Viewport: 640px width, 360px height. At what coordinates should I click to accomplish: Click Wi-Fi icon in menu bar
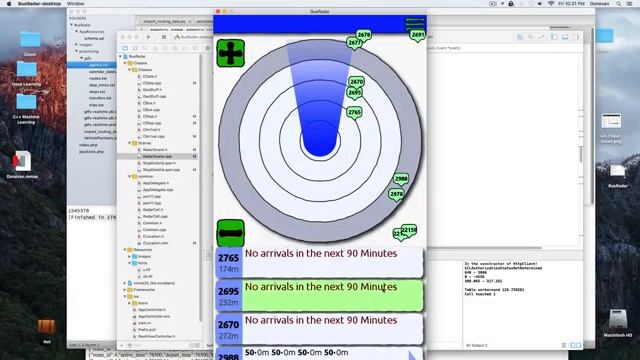[x=551, y=4]
